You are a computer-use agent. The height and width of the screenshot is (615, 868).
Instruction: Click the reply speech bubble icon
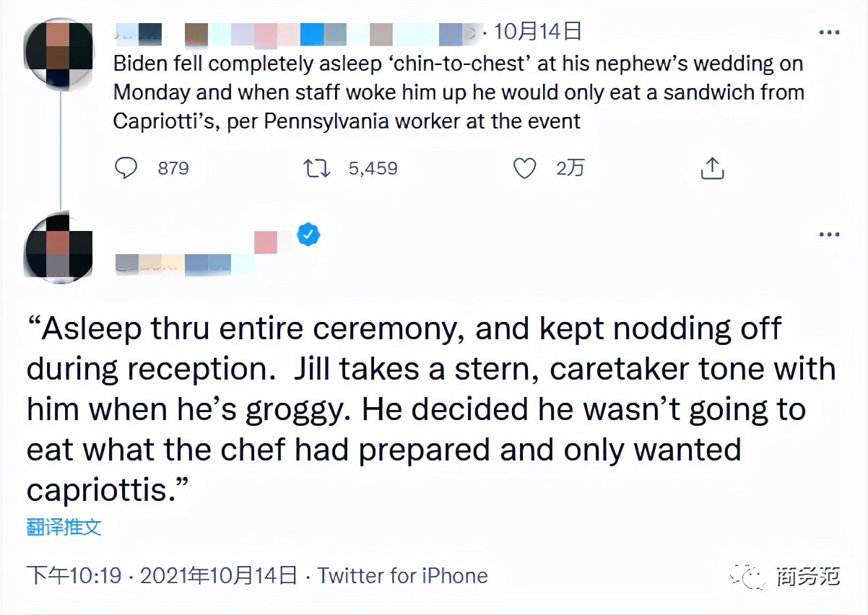point(126,168)
